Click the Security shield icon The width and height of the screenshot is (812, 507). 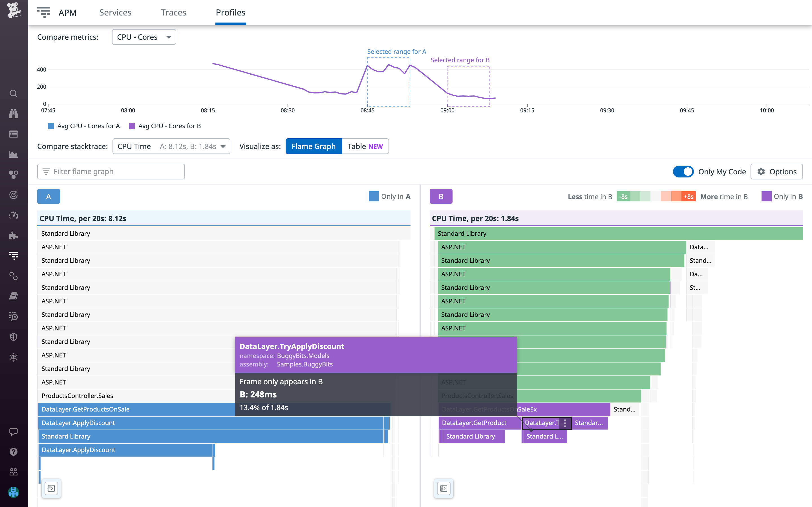14,337
